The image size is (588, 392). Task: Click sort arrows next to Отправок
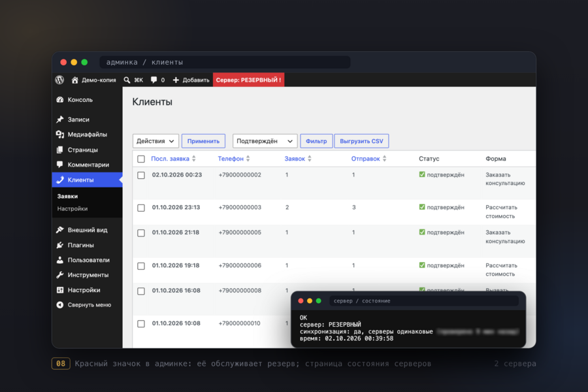click(x=384, y=159)
